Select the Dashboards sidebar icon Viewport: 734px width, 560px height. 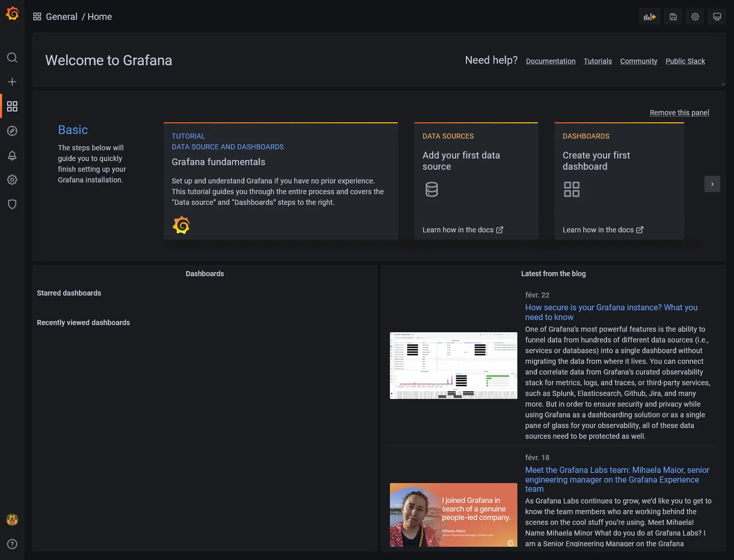pos(12,106)
